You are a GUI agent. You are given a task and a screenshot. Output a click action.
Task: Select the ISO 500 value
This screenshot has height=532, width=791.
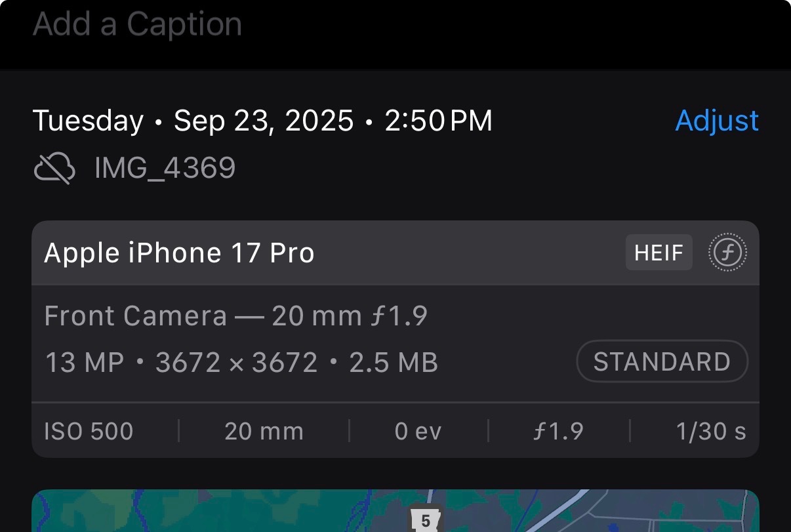(89, 432)
